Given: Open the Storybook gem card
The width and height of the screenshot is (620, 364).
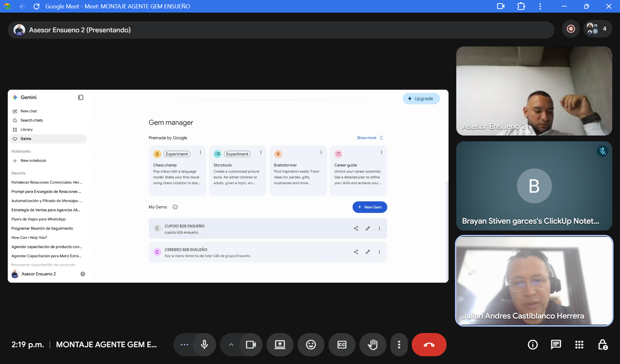Looking at the screenshot, I should [x=237, y=170].
